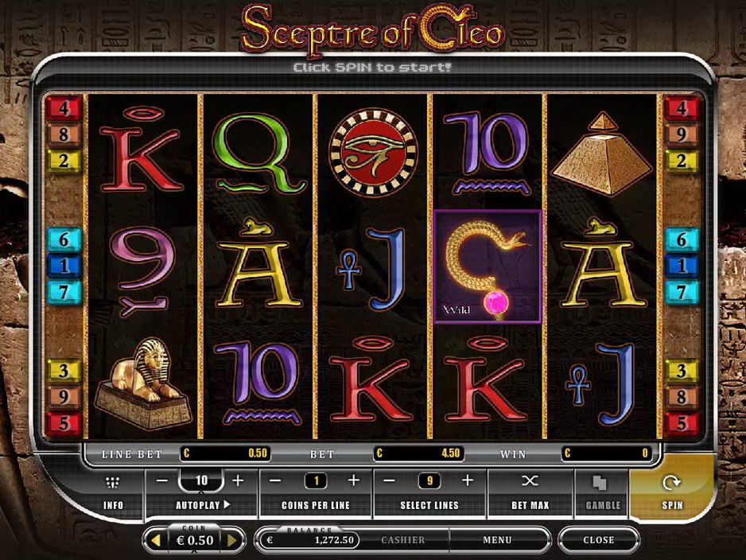This screenshot has width=746, height=560.
Task: Decrease coins per line with minus
Action: click(275, 480)
